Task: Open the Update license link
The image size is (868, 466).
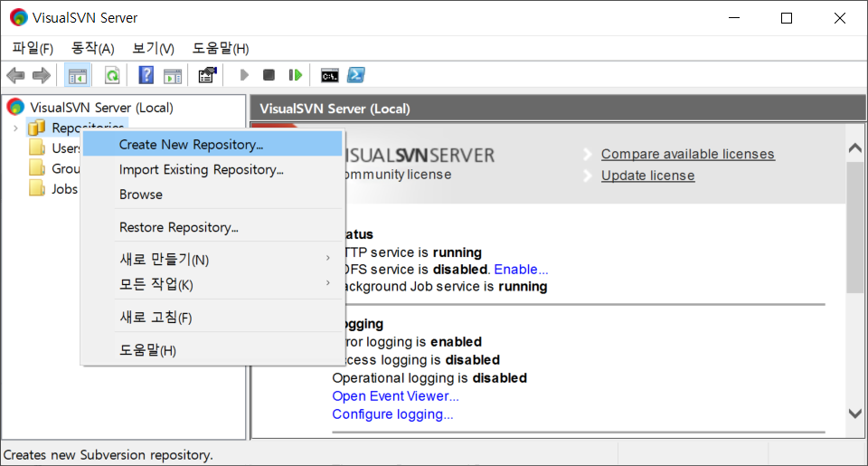Action: click(647, 176)
